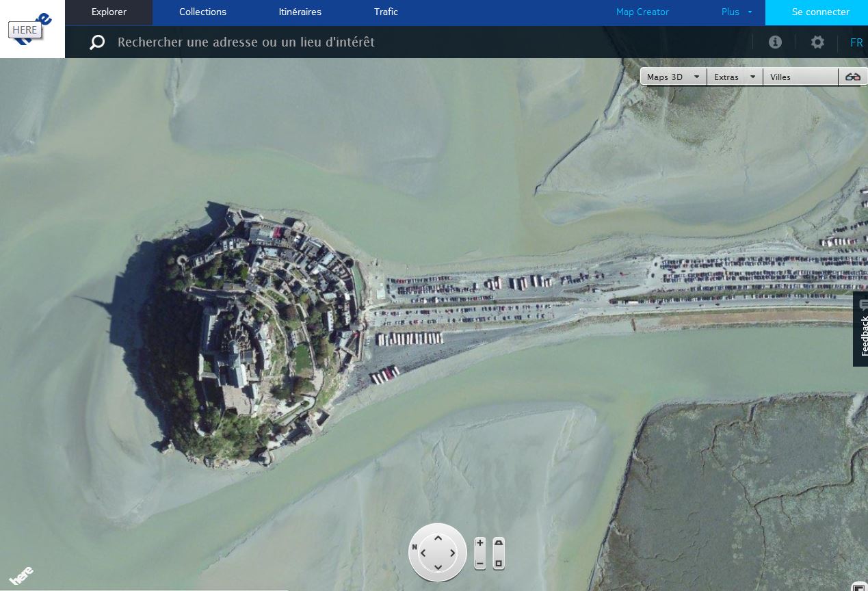Pan the map right with the arrow

pos(452,553)
